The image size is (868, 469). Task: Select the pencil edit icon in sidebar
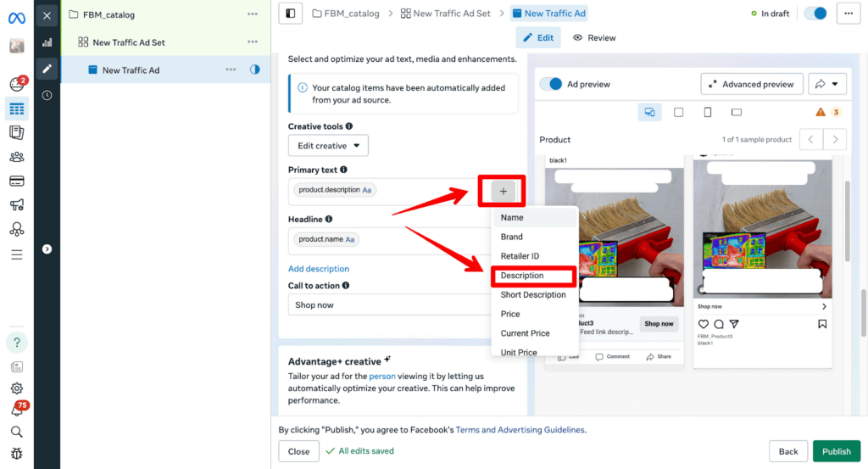tap(47, 69)
